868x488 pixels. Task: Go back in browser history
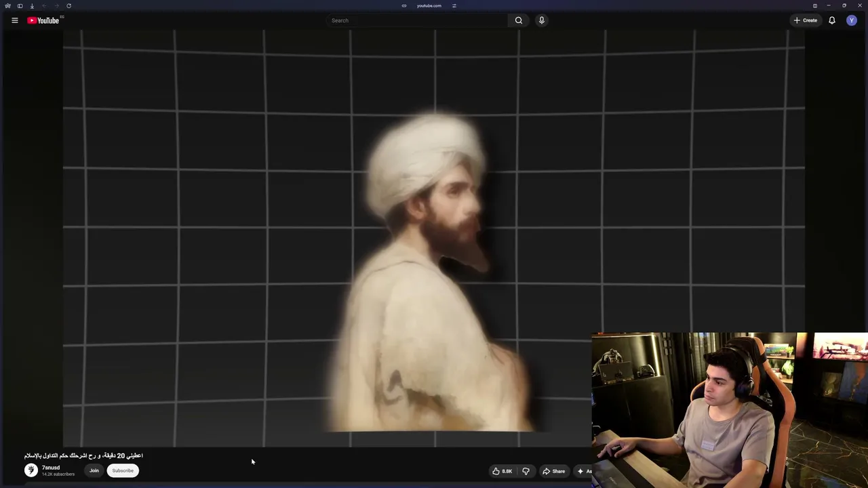point(44,5)
